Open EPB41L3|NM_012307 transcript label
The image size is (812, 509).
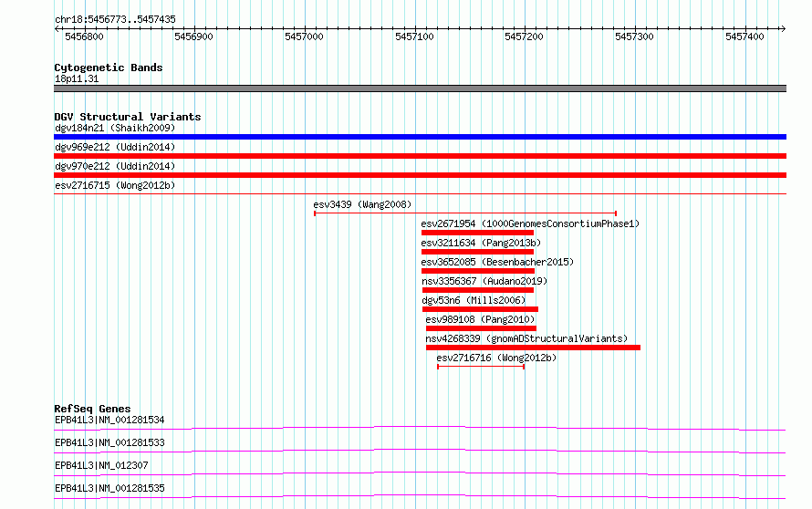tap(101, 465)
